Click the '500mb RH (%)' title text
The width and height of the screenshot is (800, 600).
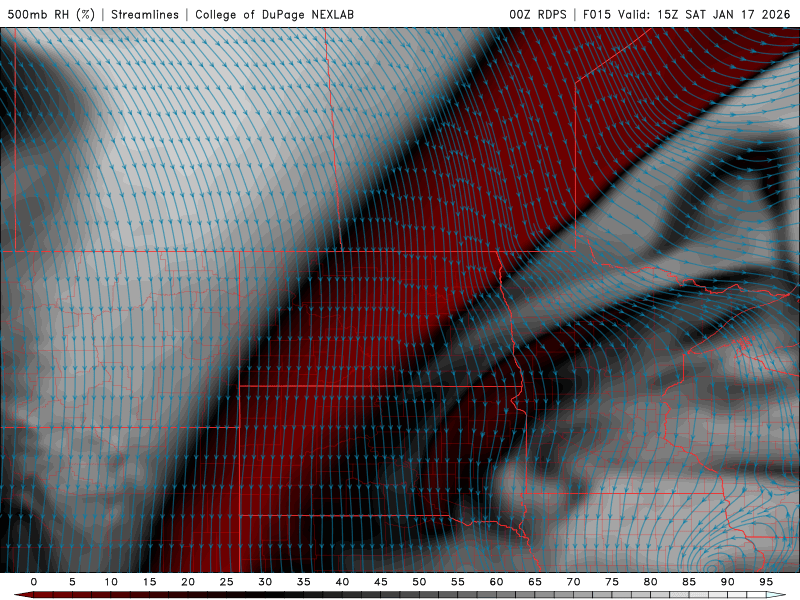coord(51,14)
